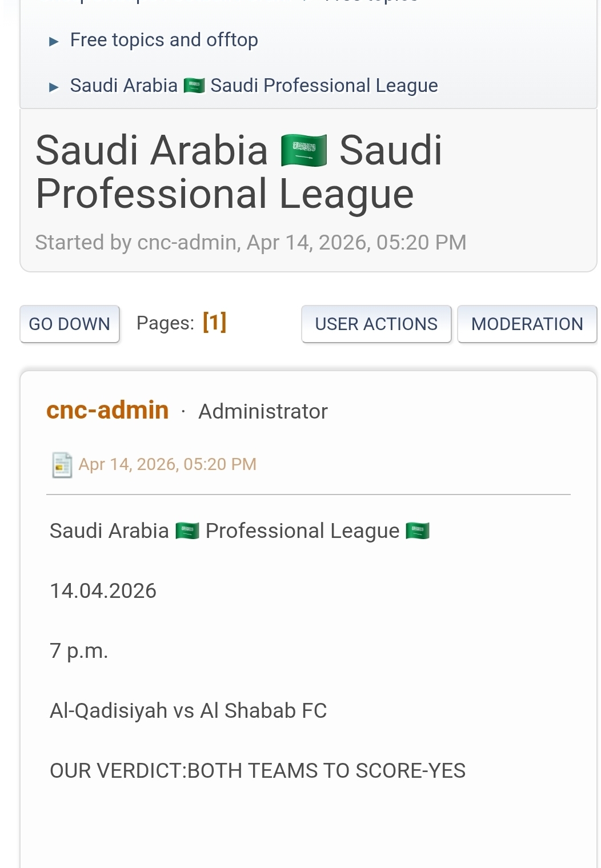Open the cnc-admin poster profile link
Screen dimensions: 601x868
(x=107, y=411)
